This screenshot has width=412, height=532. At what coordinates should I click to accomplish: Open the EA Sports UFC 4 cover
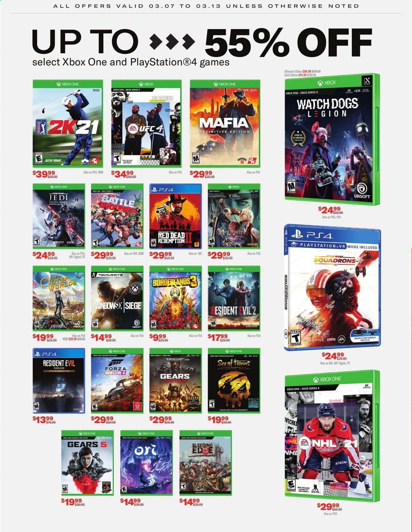point(146,123)
